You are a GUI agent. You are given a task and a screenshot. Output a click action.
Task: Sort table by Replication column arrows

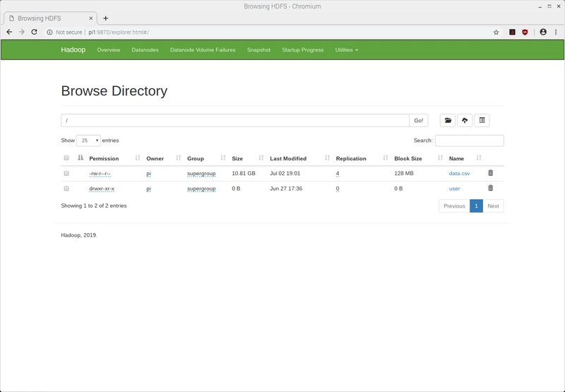point(386,158)
